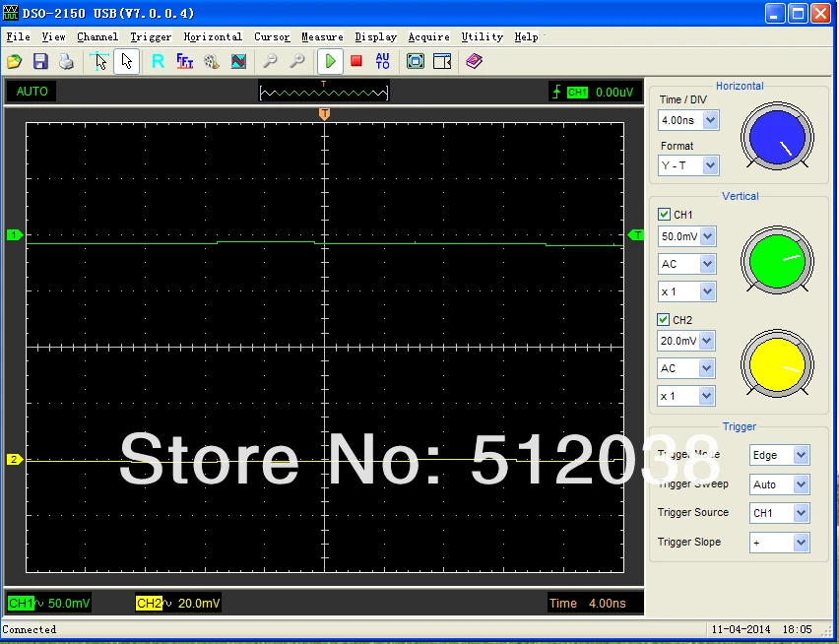
Task: Click the yellow CH2 20.0mV status readout
Action: pyautogui.click(x=177, y=604)
